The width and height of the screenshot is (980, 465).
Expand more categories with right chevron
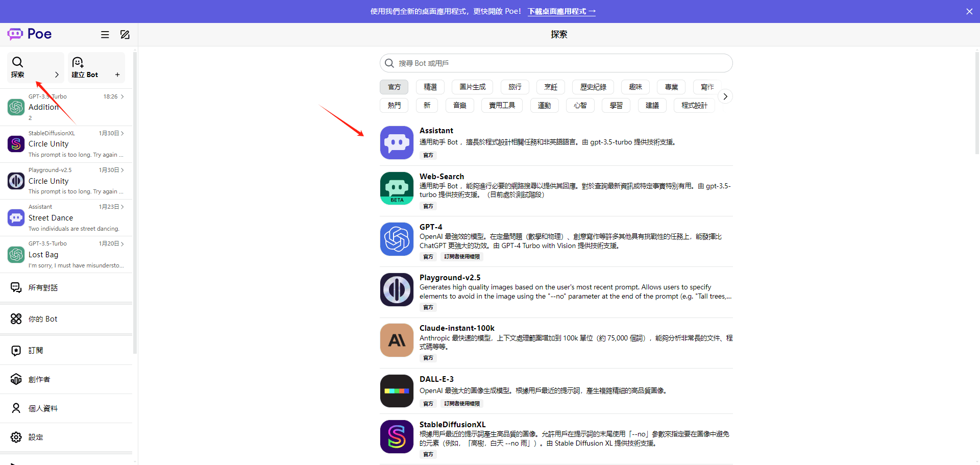tap(725, 96)
